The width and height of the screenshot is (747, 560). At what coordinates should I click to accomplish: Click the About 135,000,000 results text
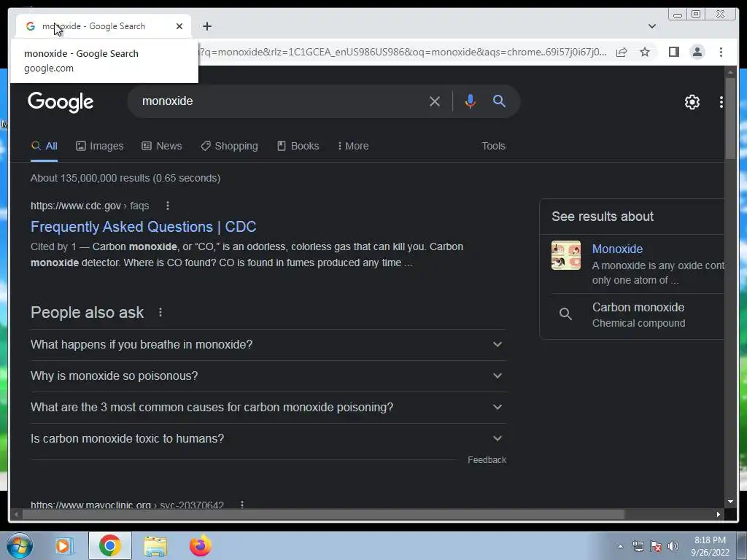(x=125, y=178)
